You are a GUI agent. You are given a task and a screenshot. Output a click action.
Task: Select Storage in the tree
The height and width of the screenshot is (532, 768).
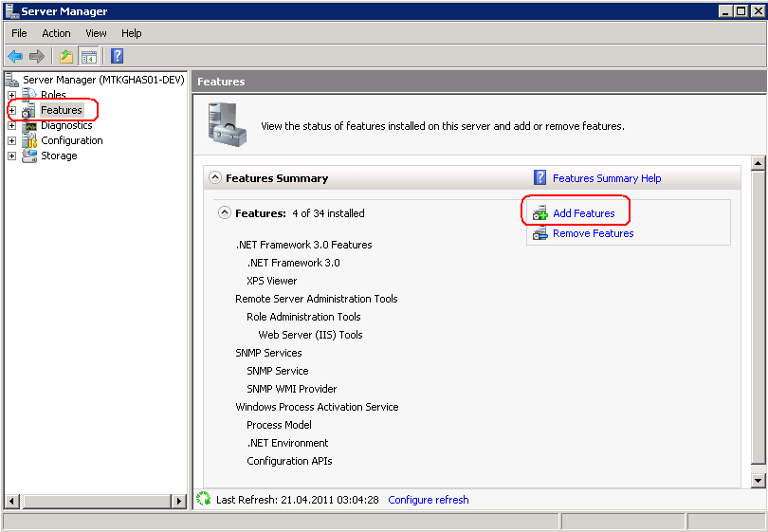click(x=59, y=156)
